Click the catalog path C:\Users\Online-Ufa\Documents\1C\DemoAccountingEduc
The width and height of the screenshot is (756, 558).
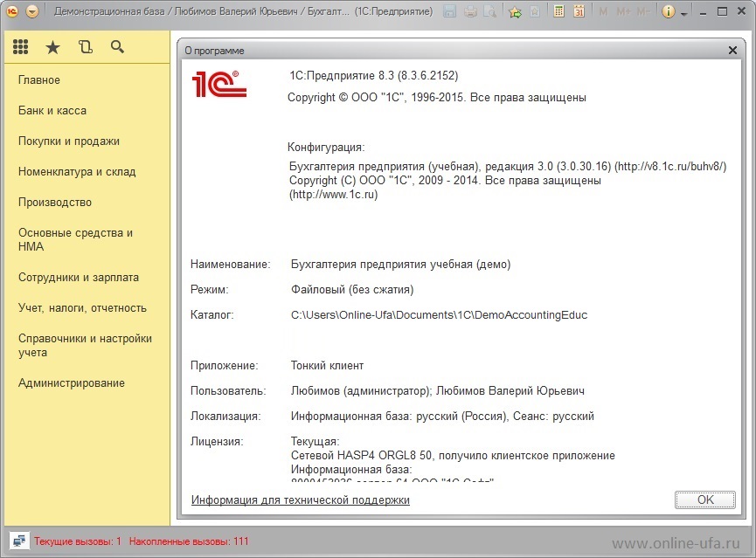coord(440,315)
